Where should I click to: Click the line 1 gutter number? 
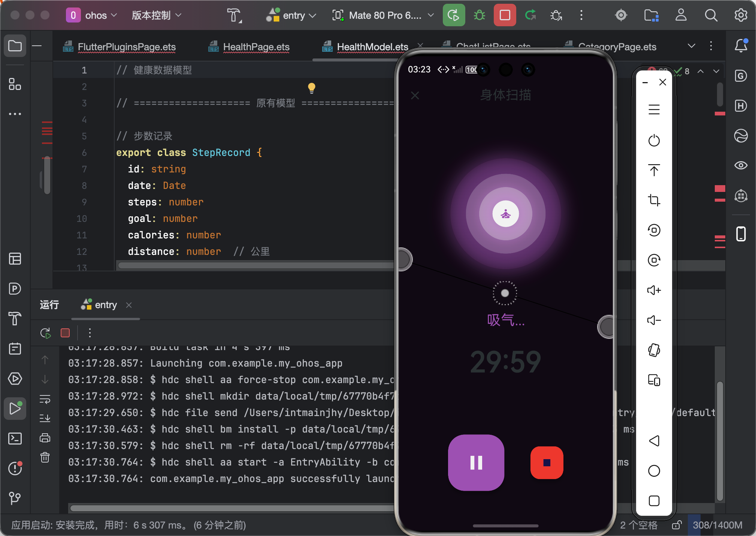[84, 70]
